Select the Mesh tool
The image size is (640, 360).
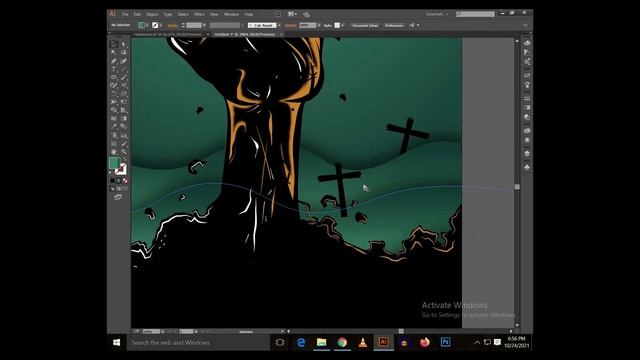113,118
